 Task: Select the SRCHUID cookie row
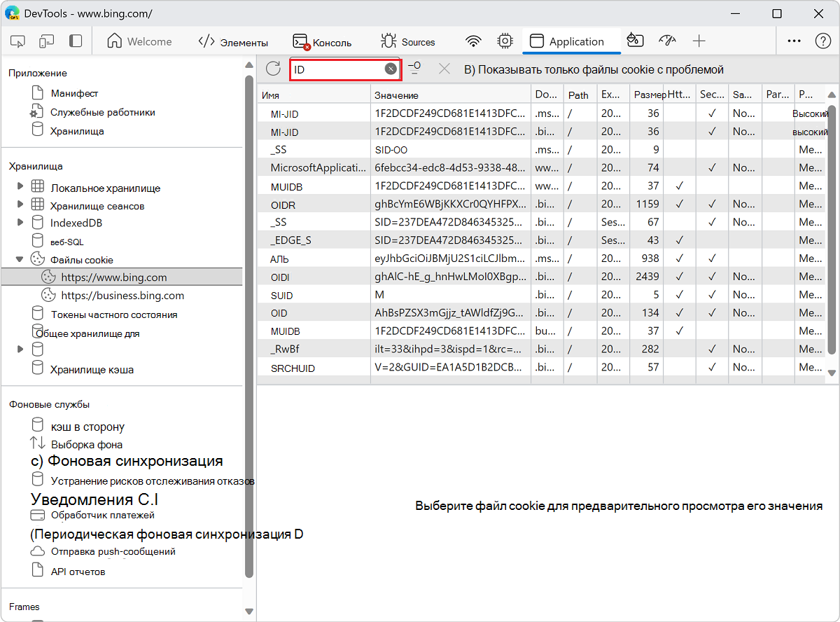pyautogui.click(x=542, y=368)
